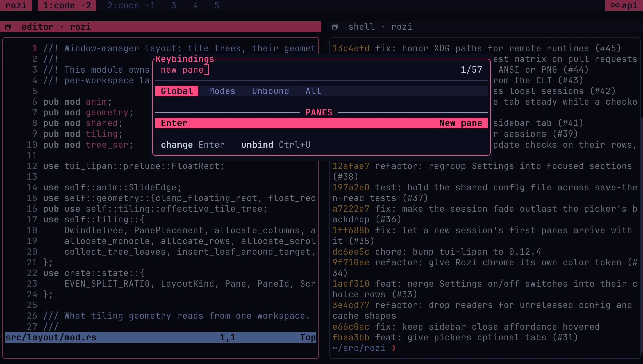Click the unbind Ctrl+U hint
Image resolution: width=643 pixels, height=364 pixels.
276,145
